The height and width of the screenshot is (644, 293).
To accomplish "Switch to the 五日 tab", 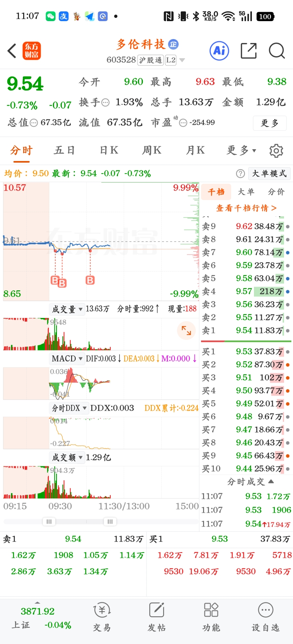I will 65,150.
